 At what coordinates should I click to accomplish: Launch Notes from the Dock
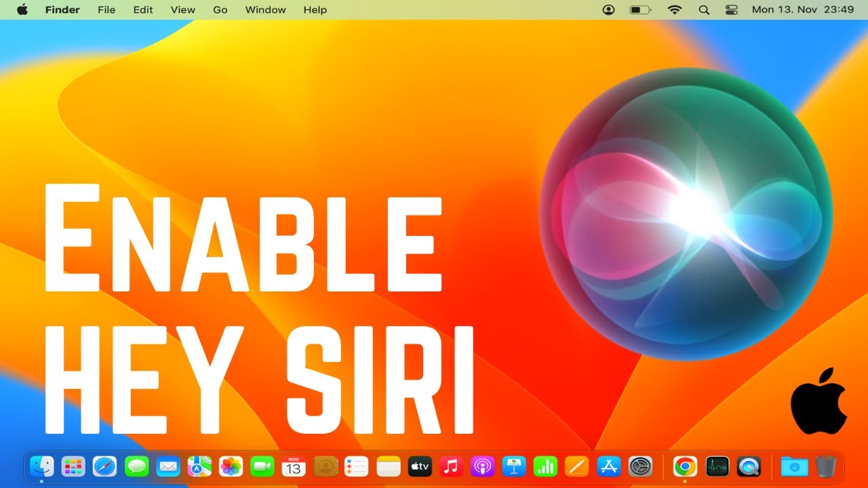[389, 466]
